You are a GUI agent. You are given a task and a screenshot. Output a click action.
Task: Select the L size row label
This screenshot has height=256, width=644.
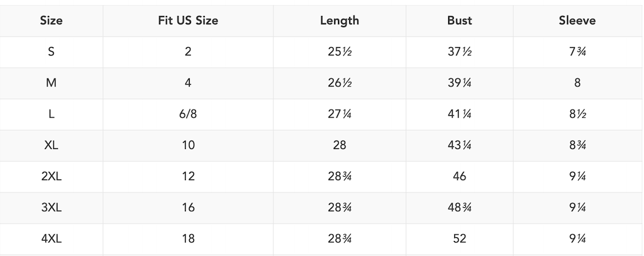coord(51,114)
